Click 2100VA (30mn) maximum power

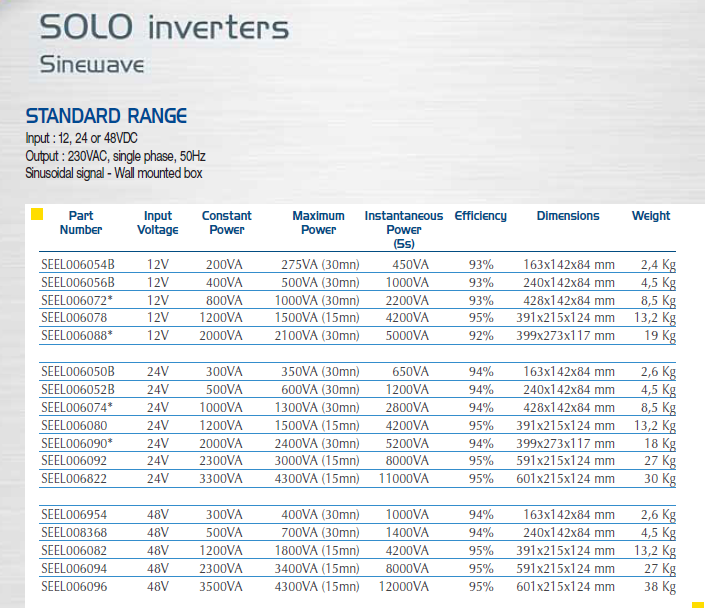point(317,335)
